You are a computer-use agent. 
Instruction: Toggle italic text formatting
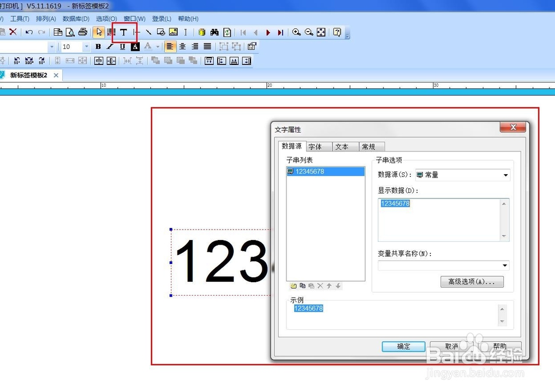(x=108, y=46)
